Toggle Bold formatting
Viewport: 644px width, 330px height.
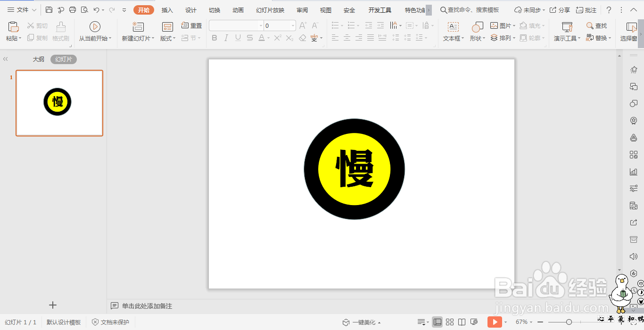pyautogui.click(x=215, y=38)
